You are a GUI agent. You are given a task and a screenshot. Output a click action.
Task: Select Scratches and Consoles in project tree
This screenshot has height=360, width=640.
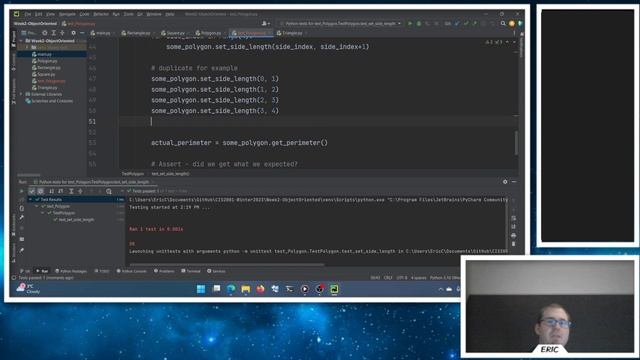[52, 101]
